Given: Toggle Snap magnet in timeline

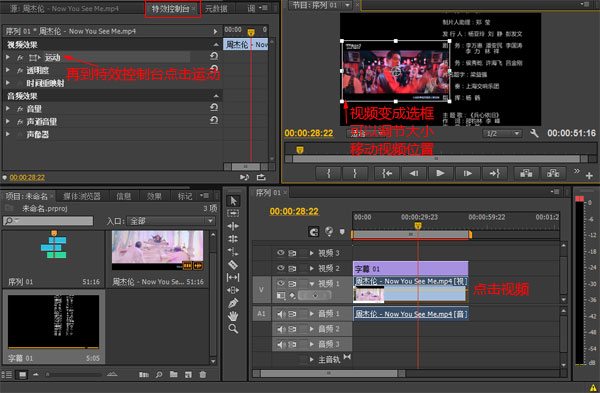Looking at the screenshot, I should tap(314, 232).
